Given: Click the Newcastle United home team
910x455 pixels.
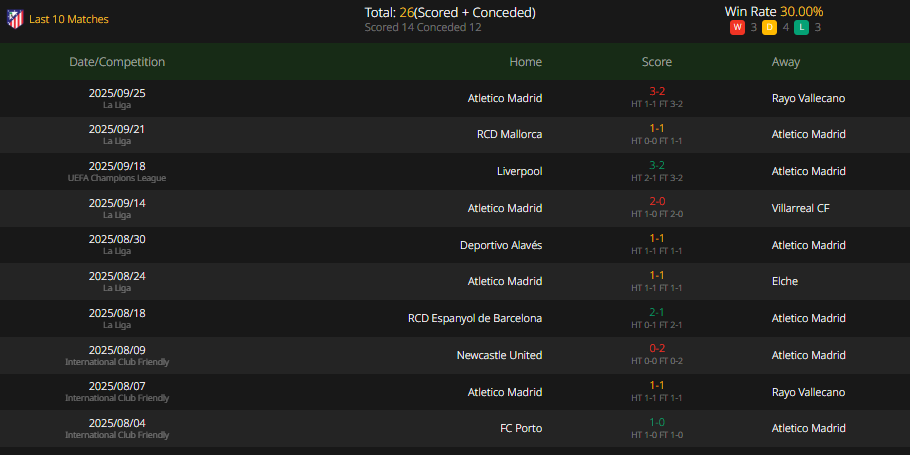Looking at the screenshot, I should [499, 355].
